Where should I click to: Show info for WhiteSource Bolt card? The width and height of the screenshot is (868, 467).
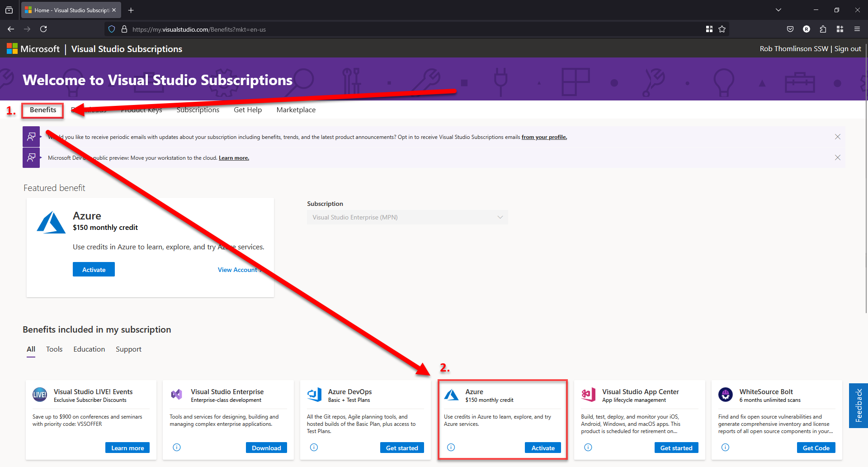726,447
